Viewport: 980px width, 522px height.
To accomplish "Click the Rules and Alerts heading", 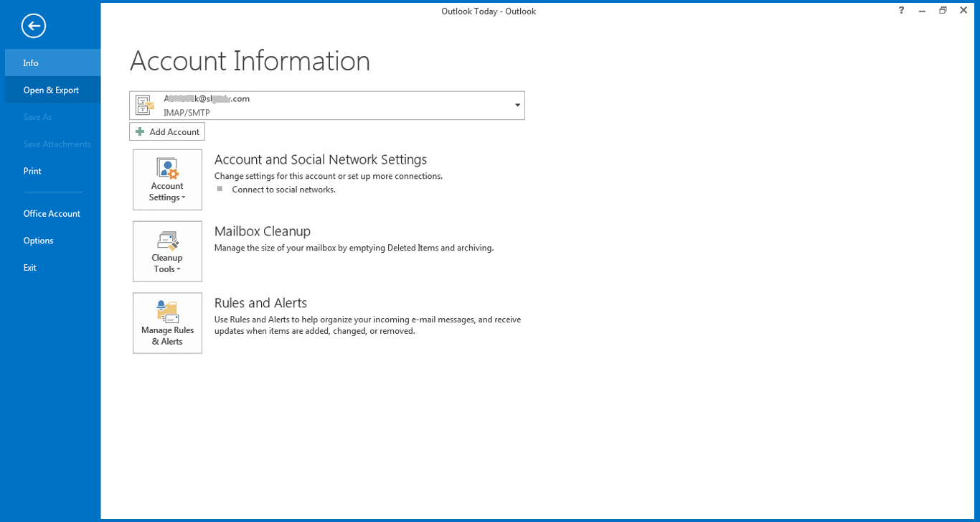I will click(x=260, y=303).
